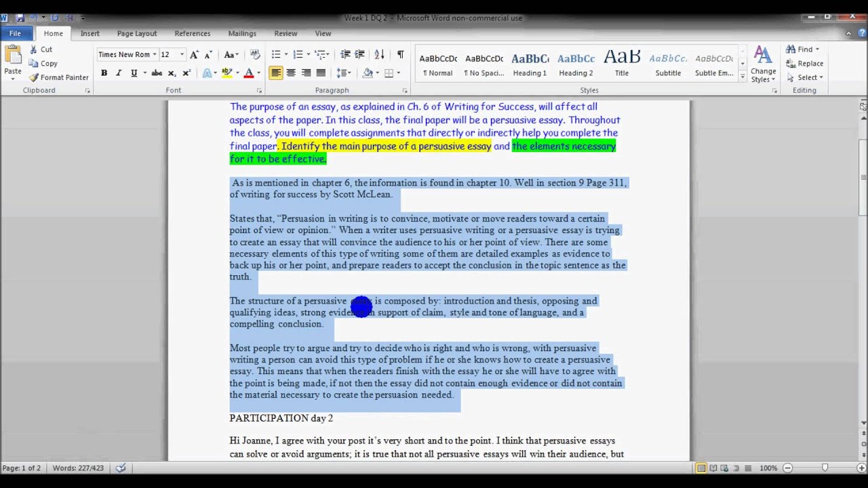
Task: Toggle Align Text Left
Action: coord(276,73)
